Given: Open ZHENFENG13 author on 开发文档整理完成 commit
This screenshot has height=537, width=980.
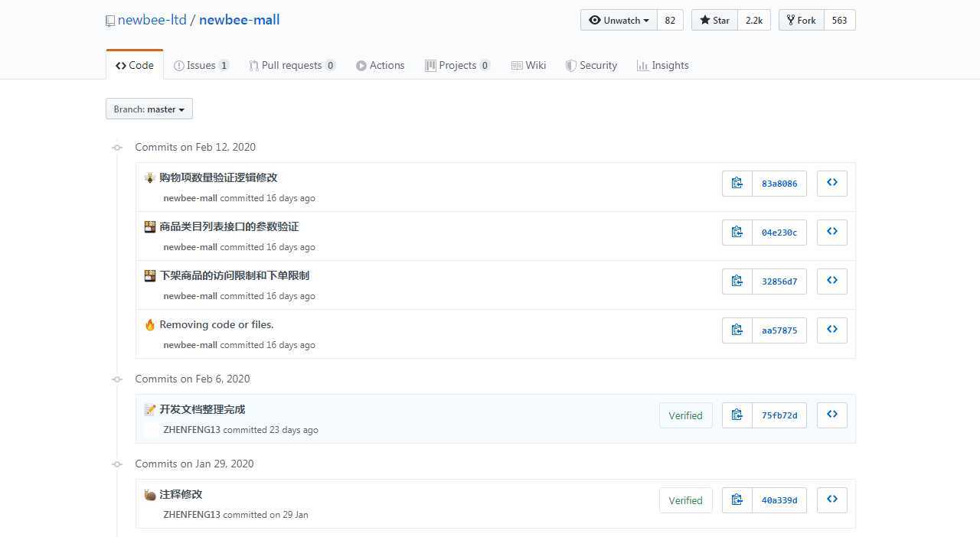Looking at the screenshot, I should (191, 430).
